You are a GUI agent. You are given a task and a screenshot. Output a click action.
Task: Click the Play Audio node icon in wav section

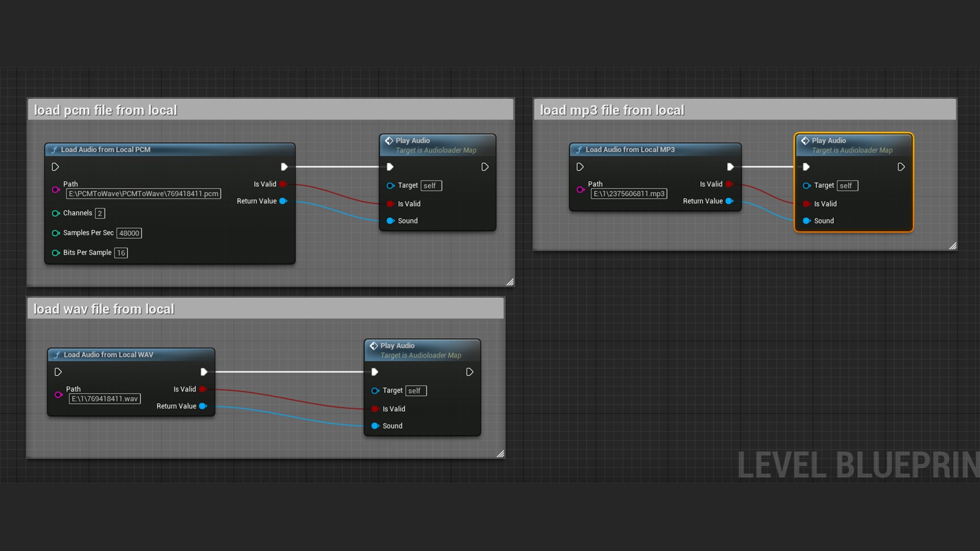pyautogui.click(x=374, y=345)
